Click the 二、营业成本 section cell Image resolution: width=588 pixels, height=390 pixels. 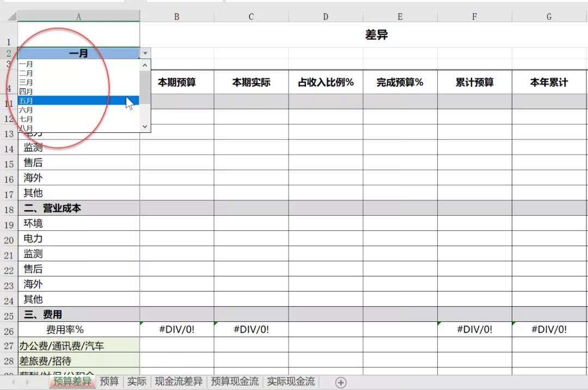(79, 208)
